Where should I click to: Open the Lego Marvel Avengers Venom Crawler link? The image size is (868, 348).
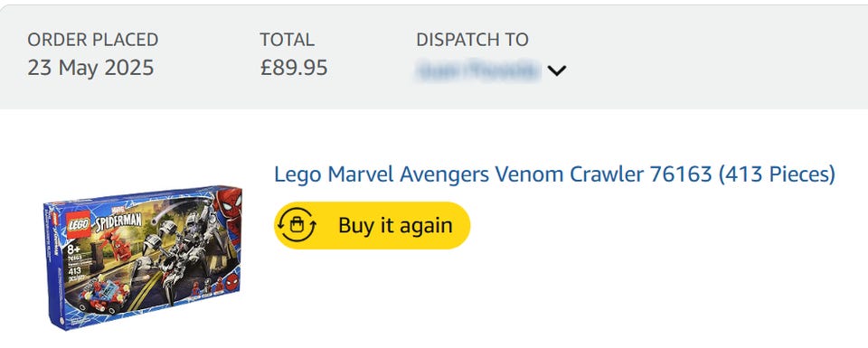[554, 174]
